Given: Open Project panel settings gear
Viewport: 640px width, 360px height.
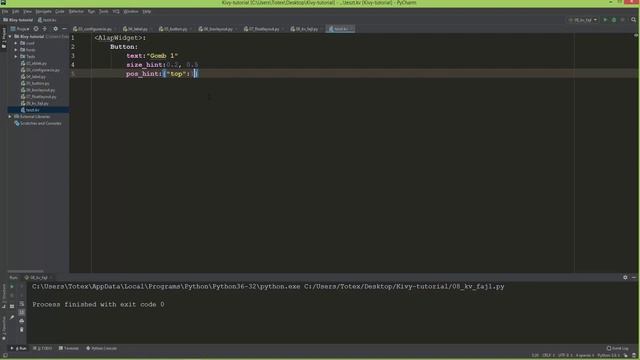Looking at the screenshot, I should tap(56, 29).
